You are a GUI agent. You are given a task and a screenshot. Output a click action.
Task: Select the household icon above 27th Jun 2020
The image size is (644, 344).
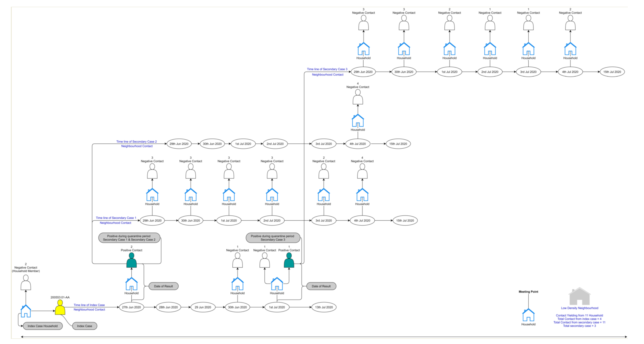[x=132, y=284]
